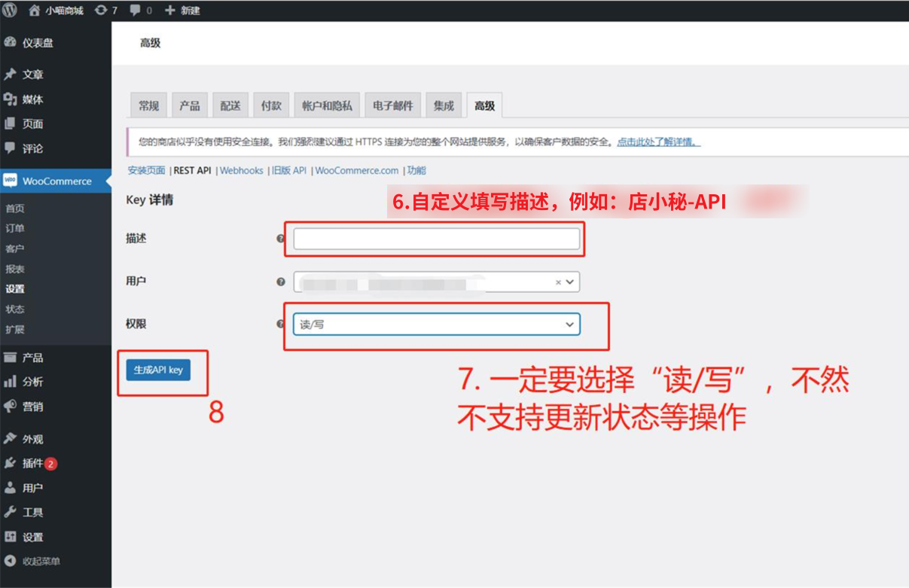Switch to the 电子邮件 settings tab
Screen dimensions: 909x588
(x=393, y=106)
